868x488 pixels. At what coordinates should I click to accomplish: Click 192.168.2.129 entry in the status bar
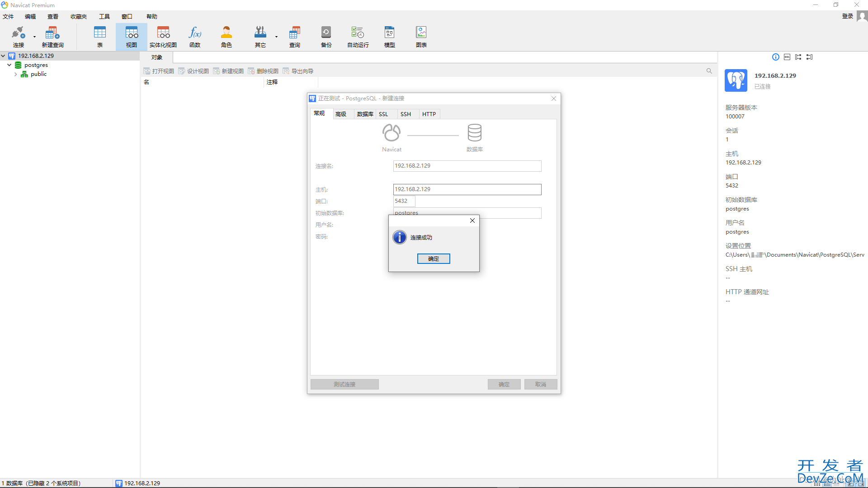point(138,483)
